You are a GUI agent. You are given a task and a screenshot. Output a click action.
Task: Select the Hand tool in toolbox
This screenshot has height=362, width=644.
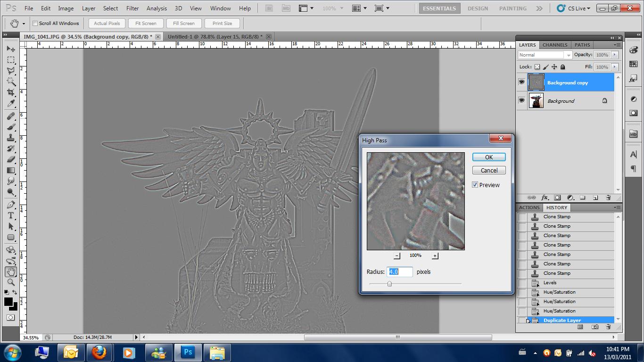tap(11, 271)
